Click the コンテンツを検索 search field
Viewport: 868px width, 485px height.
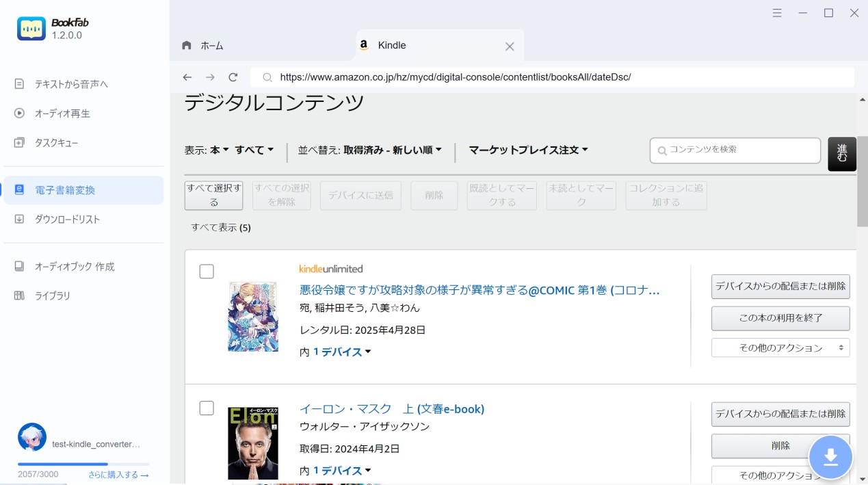click(x=735, y=150)
